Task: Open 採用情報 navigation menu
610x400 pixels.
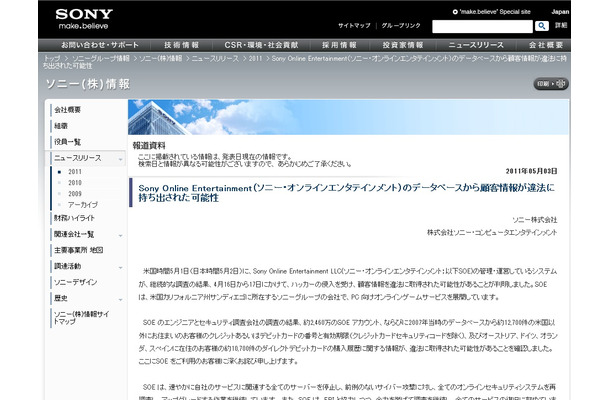Action: (x=339, y=45)
